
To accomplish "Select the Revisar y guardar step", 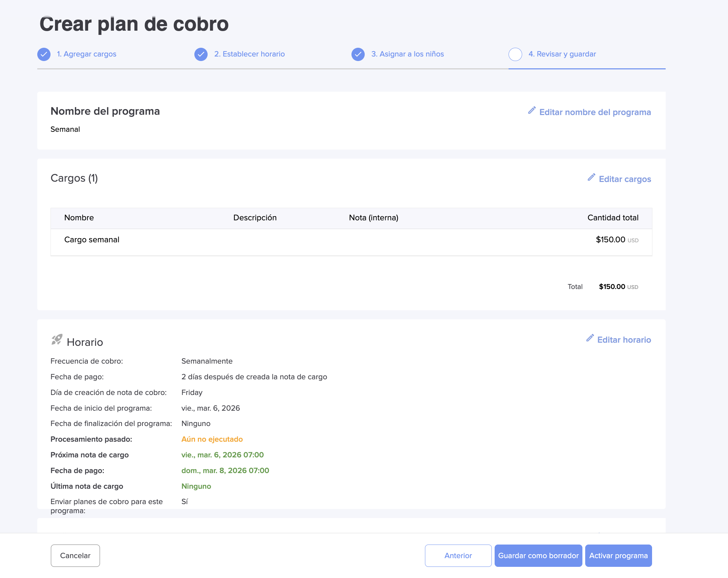I will (x=562, y=54).
